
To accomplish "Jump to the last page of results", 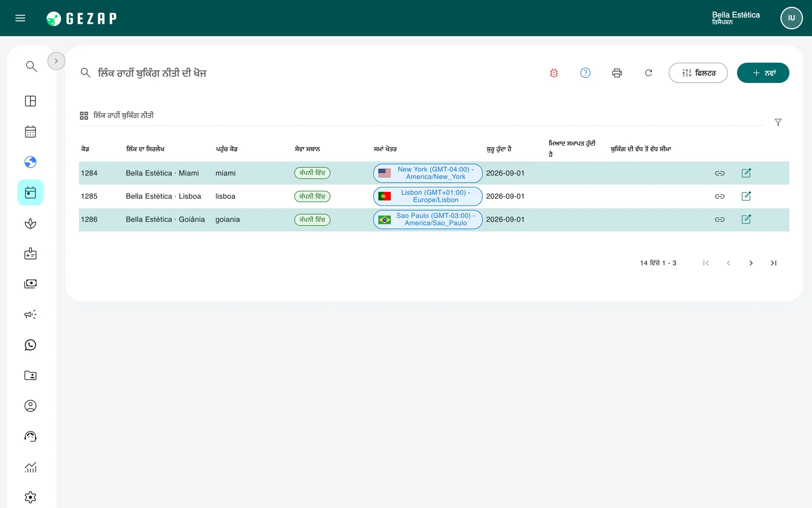I will click(774, 263).
